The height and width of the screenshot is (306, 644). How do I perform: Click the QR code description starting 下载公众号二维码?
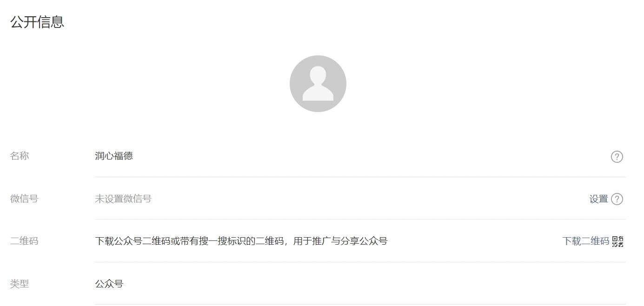[241, 241]
